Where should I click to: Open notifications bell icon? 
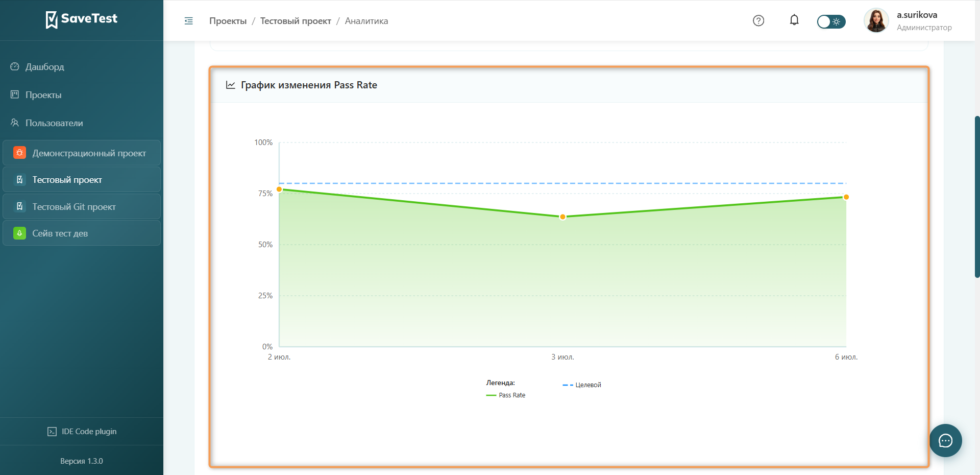(x=794, y=20)
